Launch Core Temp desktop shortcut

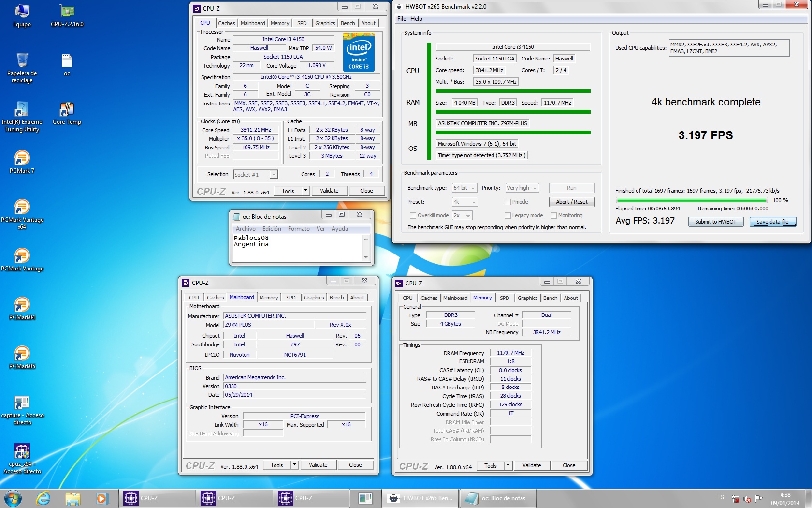click(67, 114)
